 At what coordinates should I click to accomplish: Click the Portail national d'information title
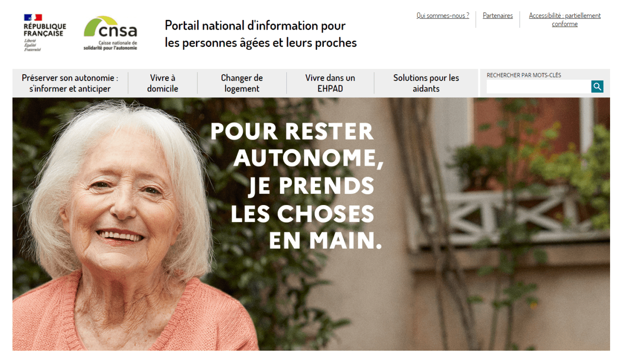tap(261, 34)
